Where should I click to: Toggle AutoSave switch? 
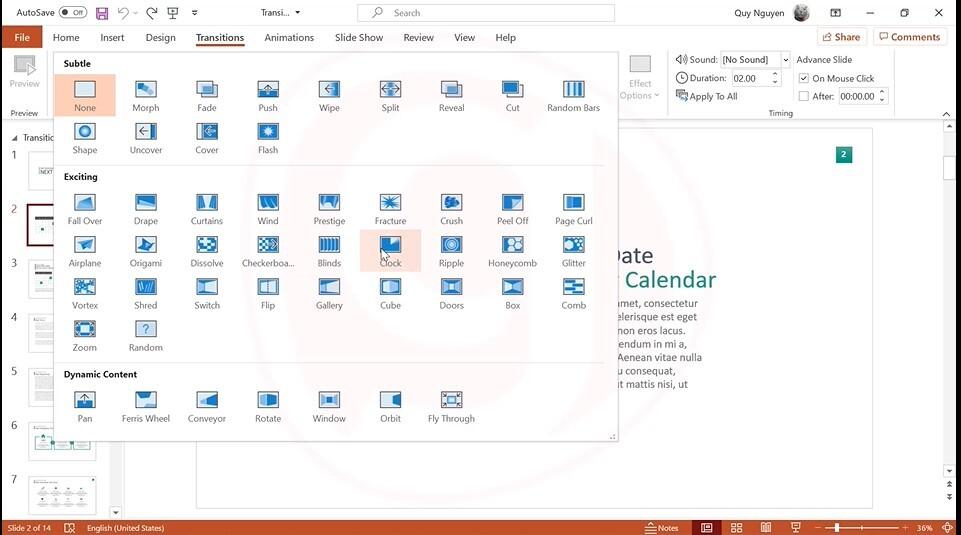point(73,12)
